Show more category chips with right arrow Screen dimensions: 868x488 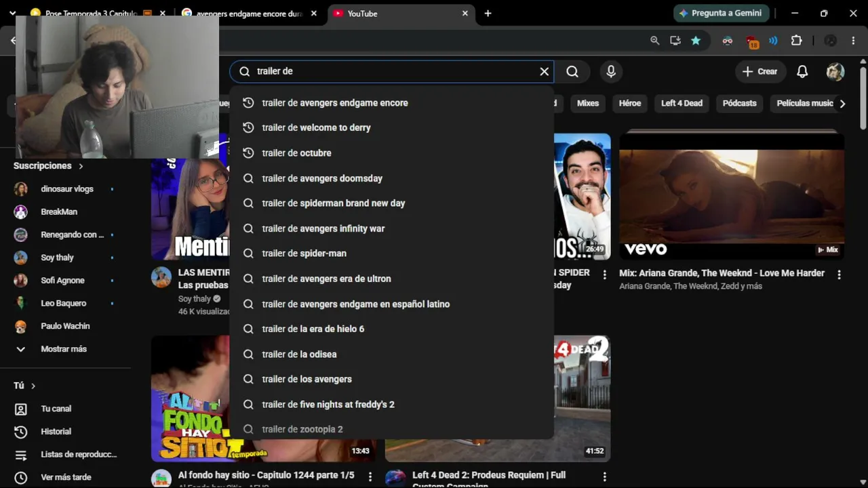click(x=842, y=104)
